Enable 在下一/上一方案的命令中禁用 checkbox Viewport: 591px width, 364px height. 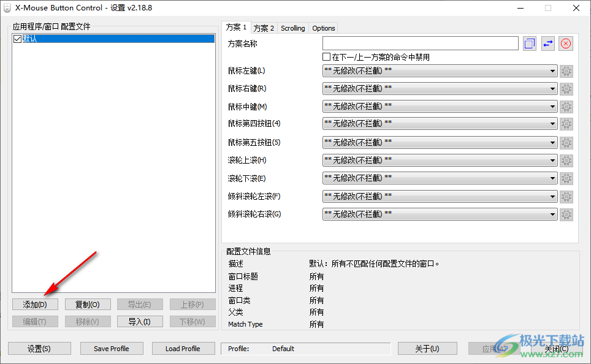[326, 57]
